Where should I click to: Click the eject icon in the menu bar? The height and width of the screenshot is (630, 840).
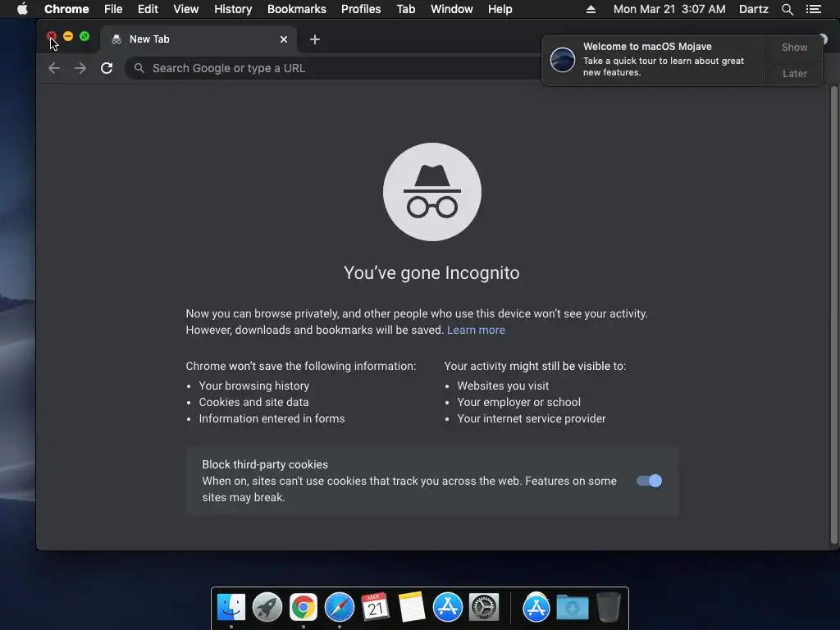591,9
